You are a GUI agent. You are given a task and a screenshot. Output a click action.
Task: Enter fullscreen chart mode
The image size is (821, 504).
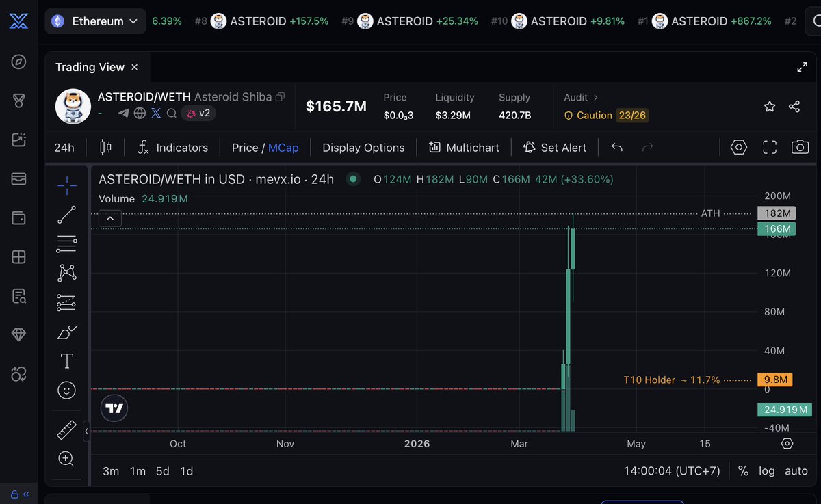[x=770, y=147]
